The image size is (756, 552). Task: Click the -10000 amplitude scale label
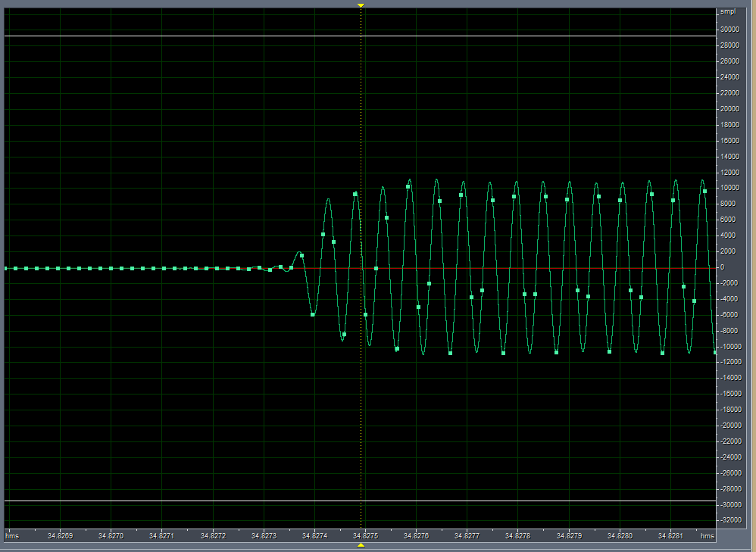[x=729, y=347]
